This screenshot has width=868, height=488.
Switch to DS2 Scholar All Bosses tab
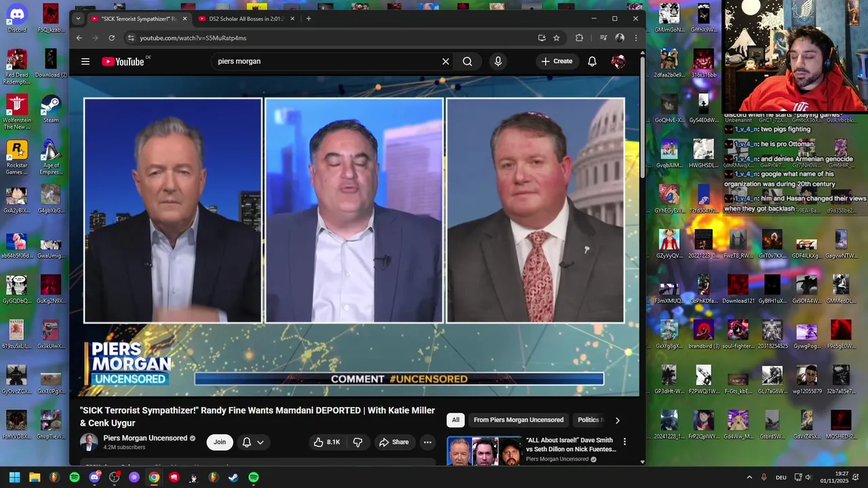(247, 19)
